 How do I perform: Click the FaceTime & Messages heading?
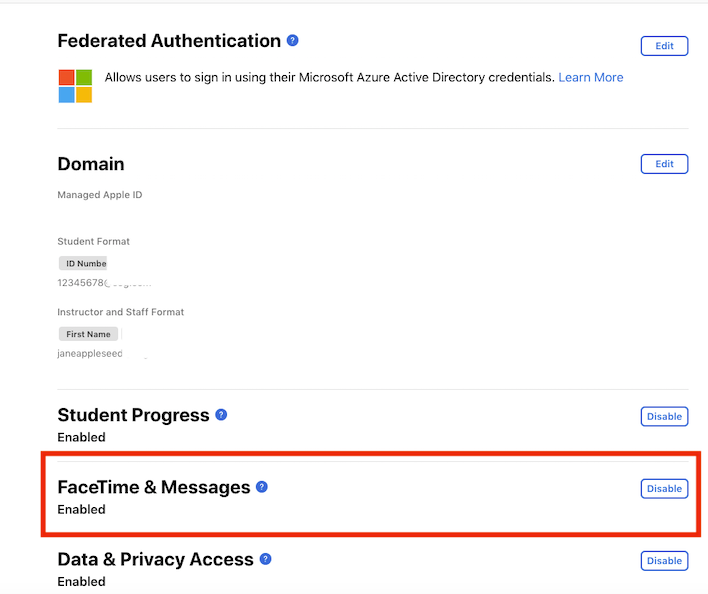154,487
